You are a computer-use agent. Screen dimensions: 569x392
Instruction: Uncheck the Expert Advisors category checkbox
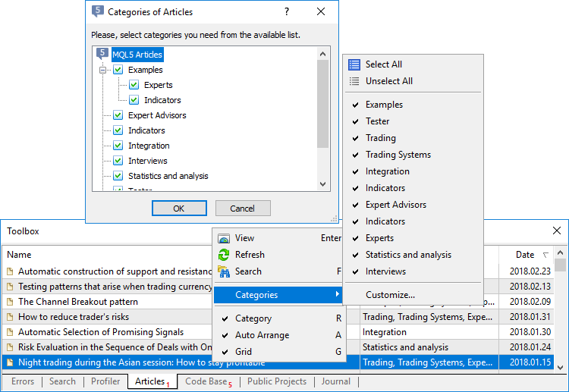point(118,115)
